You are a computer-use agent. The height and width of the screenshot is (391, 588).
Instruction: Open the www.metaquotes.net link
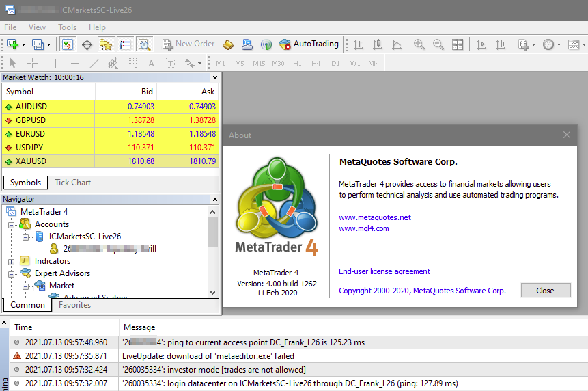click(x=375, y=217)
